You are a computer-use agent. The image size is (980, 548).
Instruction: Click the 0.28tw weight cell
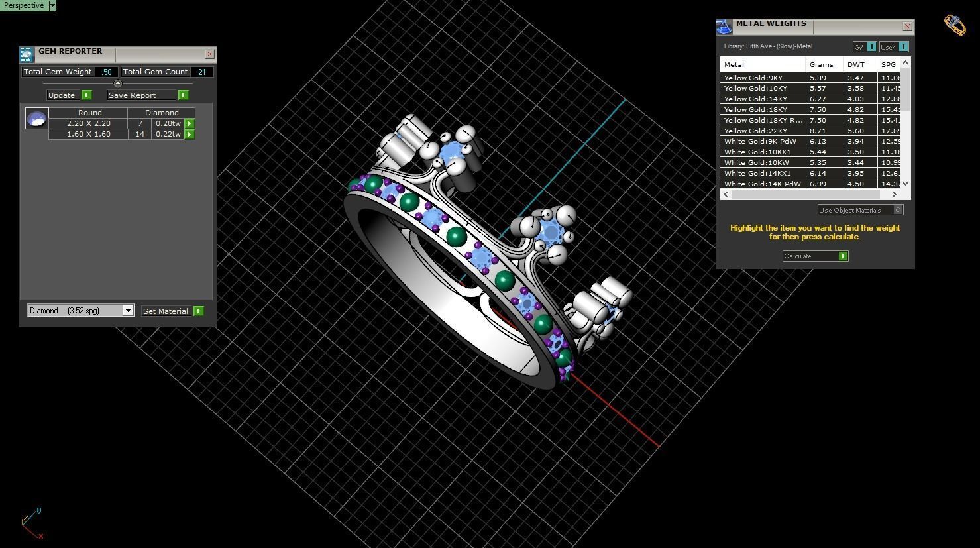coord(168,123)
